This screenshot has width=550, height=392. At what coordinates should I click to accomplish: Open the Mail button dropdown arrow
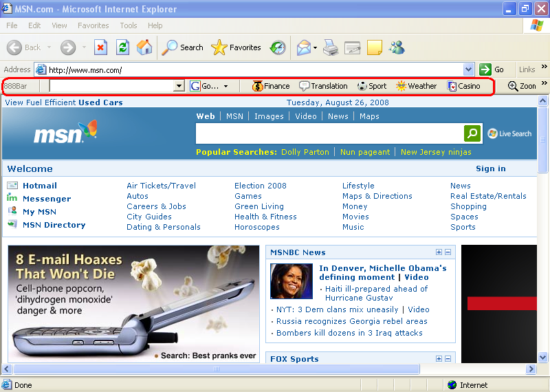tap(316, 47)
